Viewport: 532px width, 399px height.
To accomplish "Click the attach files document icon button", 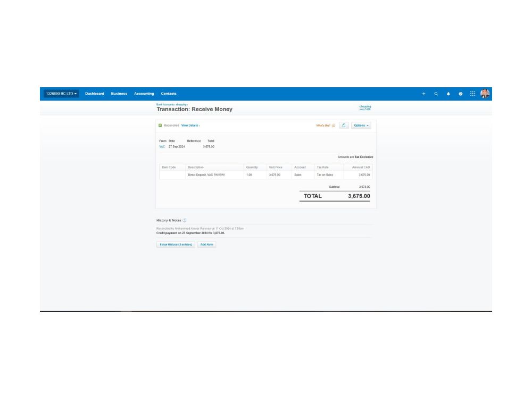I will click(x=344, y=126).
